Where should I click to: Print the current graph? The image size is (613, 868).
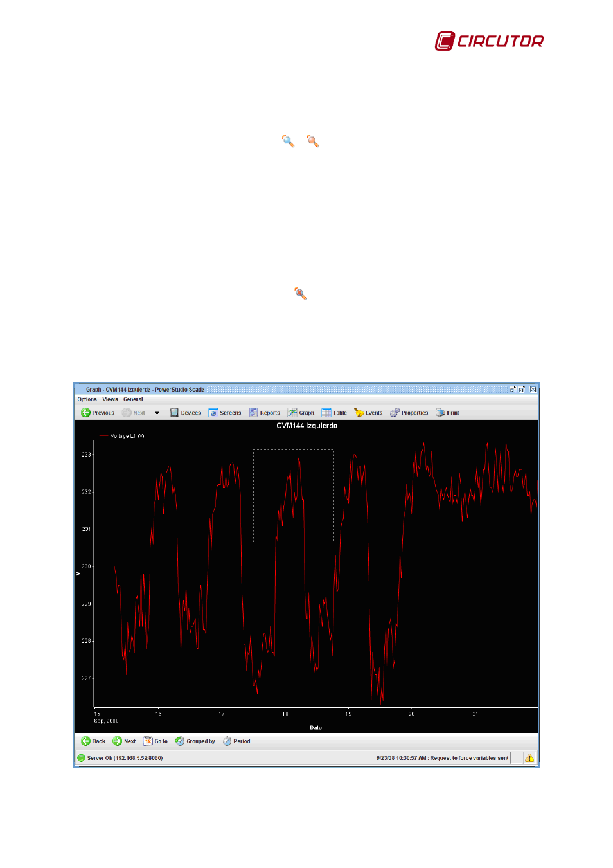447,413
